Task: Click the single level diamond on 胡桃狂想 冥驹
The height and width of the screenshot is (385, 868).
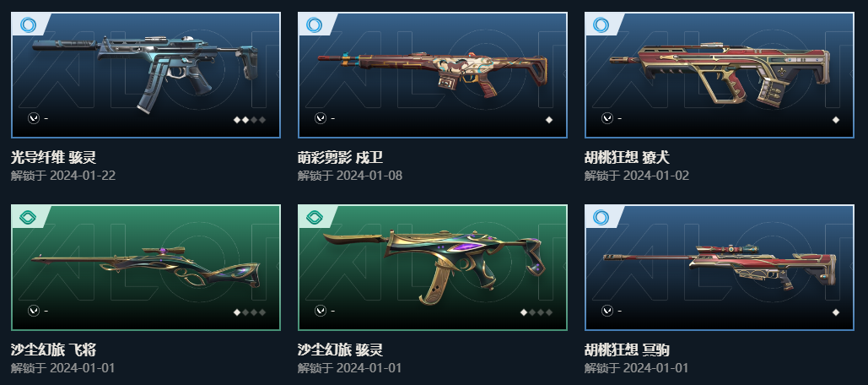Action: (x=836, y=312)
